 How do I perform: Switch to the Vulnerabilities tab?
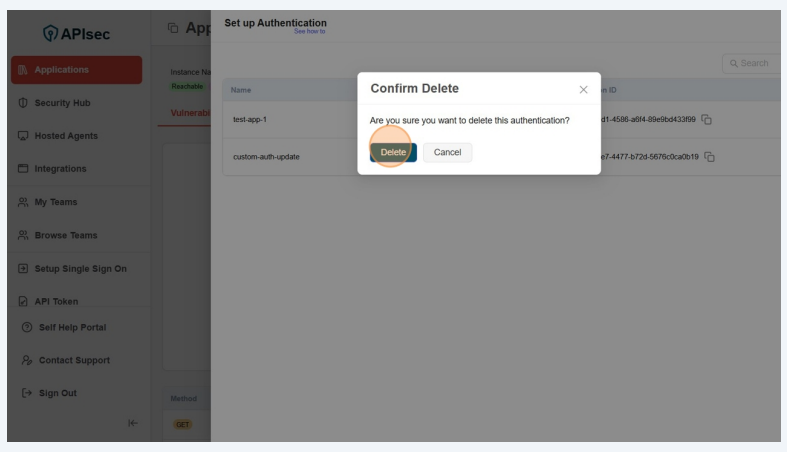click(x=190, y=113)
